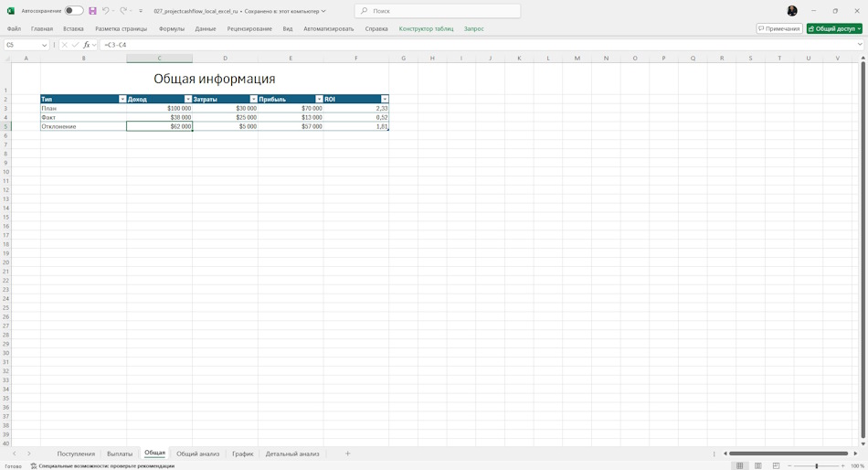Image resolution: width=868 pixels, height=470 pixels.
Task: Select cell with $30 000
Action: tap(225, 108)
